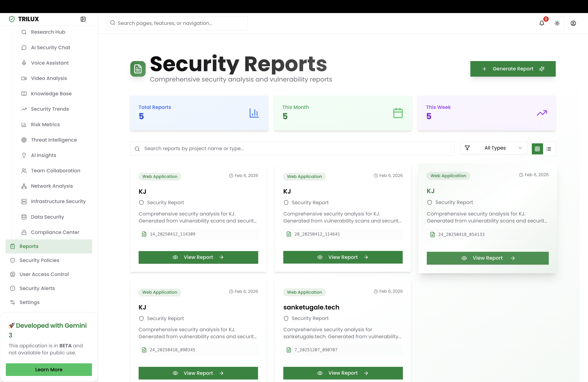The width and height of the screenshot is (588, 382).
Task: Switch to list view layout
Action: [549, 149]
